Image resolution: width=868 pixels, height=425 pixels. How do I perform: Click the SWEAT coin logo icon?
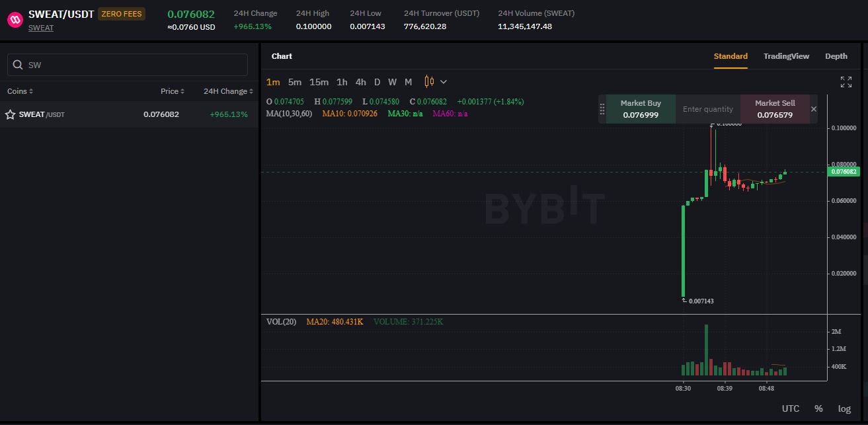15,20
